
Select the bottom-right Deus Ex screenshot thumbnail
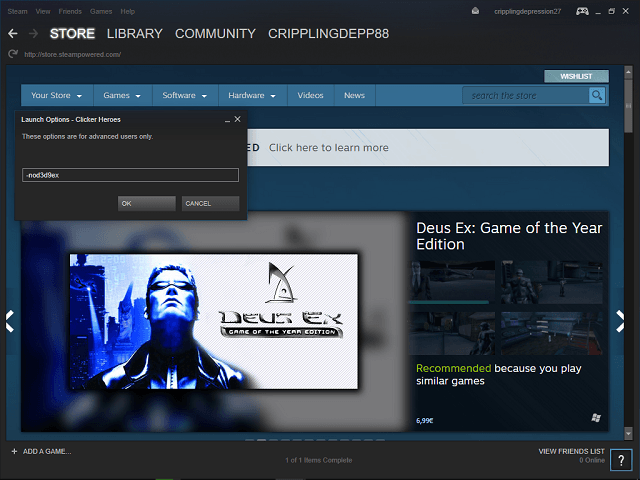(551, 333)
